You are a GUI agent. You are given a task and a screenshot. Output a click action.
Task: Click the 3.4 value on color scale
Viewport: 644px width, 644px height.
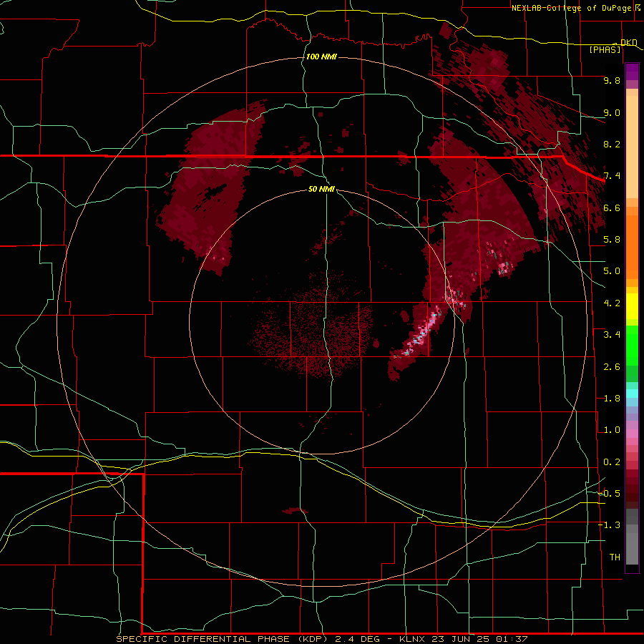(612, 335)
